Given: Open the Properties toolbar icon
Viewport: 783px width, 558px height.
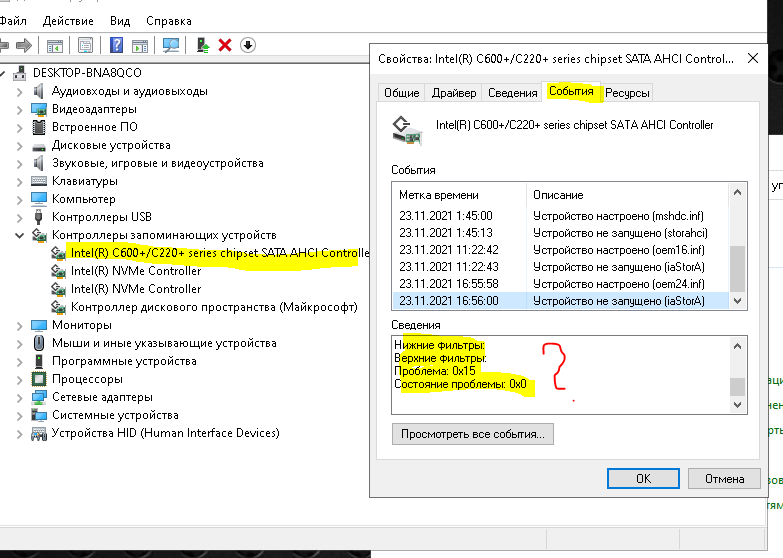Looking at the screenshot, I should coord(85,45).
